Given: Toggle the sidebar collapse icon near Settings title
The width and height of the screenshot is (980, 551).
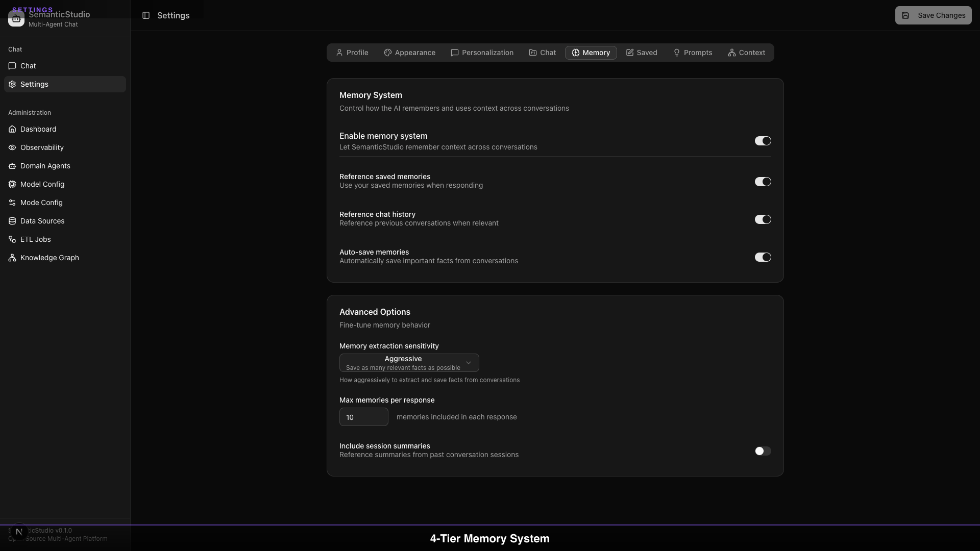Looking at the screenshot, I should point(146,15).
